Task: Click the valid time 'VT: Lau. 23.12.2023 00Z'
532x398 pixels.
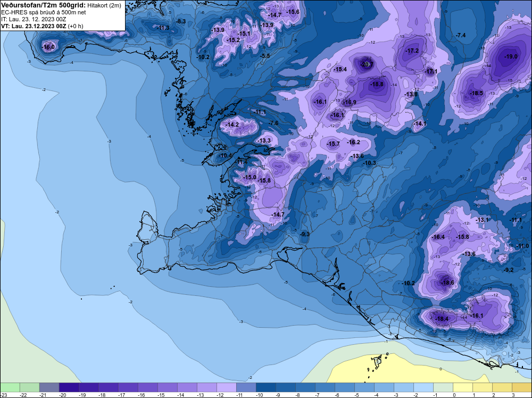Action: point(34,26)
